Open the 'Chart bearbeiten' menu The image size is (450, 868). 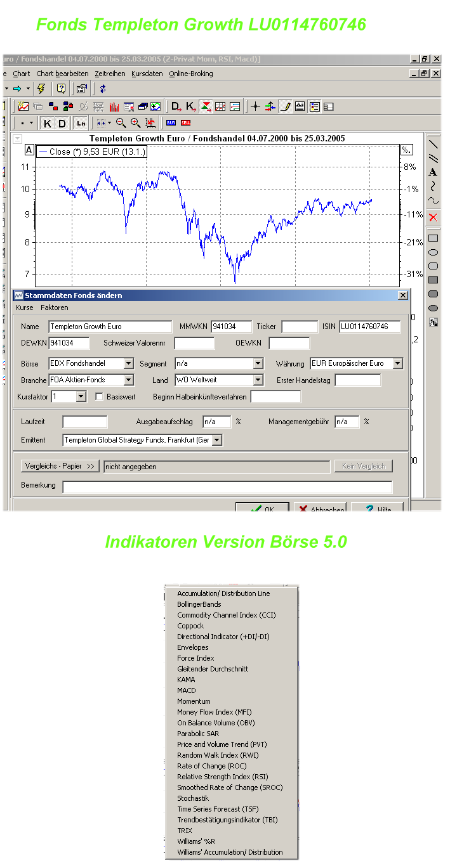[62, 74]
